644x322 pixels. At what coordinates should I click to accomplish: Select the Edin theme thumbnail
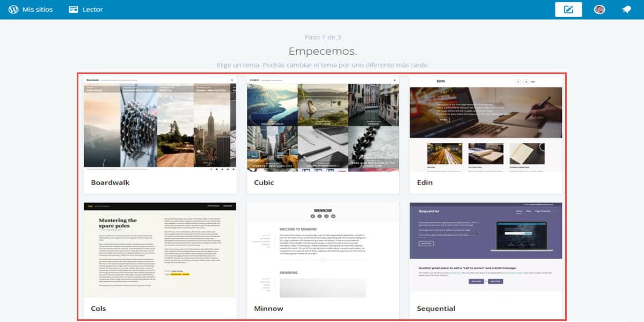point(486,124)
